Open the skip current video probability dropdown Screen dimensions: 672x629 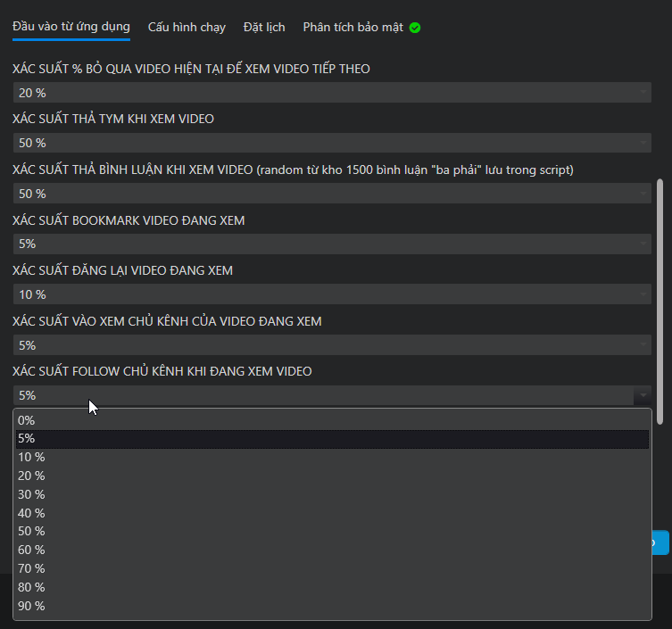pos(332,93)
